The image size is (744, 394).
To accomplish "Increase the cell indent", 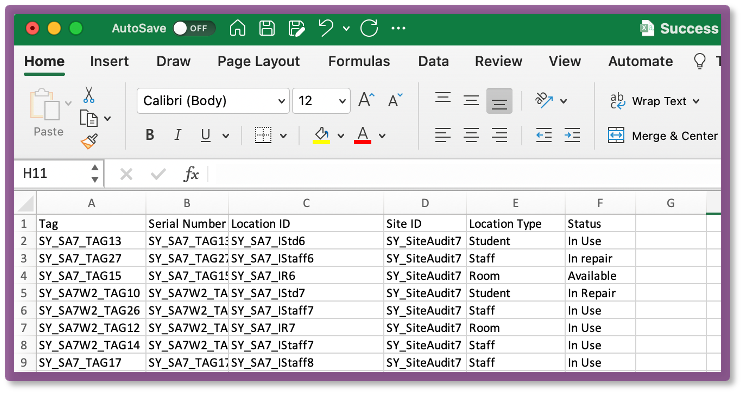I will pyautogui.click(x=572, y=135).
